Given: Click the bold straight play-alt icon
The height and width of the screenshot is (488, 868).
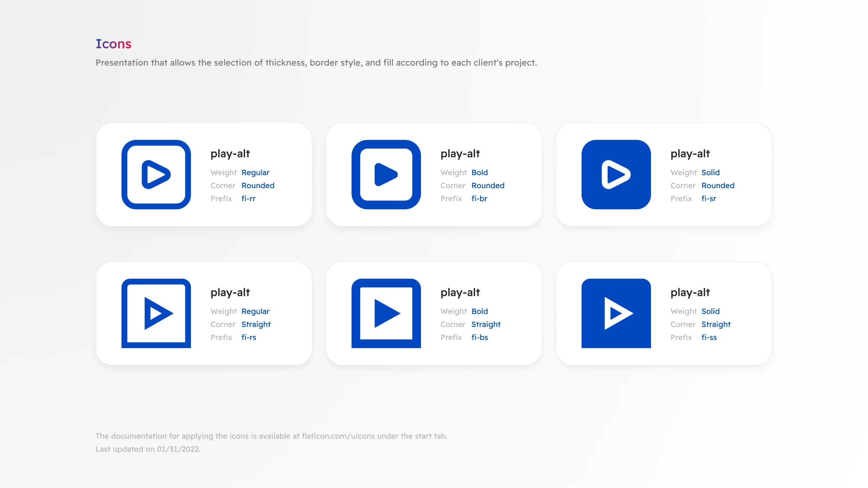Looking at the screenshot, I should click(386, 313).
